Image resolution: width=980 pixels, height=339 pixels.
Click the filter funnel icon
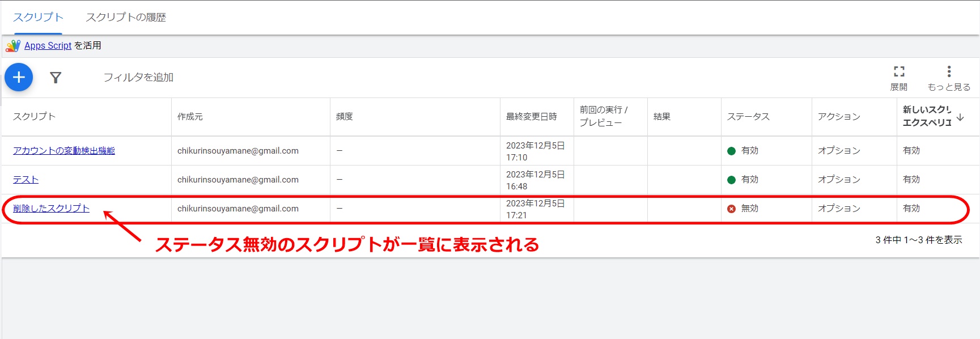pos(56,78)
